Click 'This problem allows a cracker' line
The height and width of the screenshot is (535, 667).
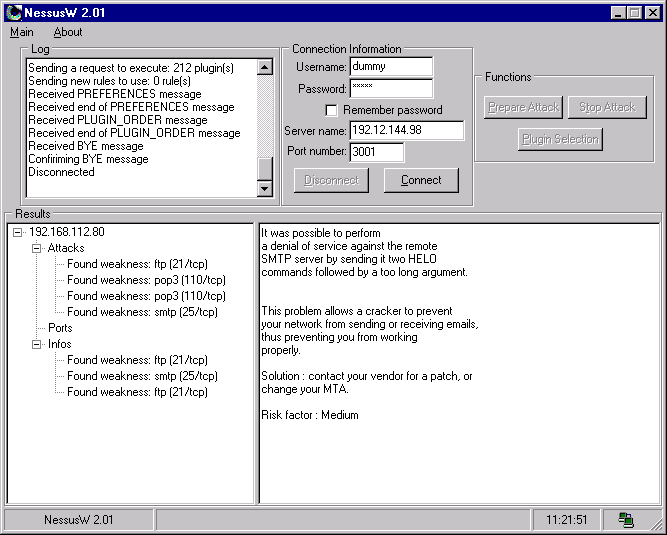pyautogui.click(x=357, y=311)
